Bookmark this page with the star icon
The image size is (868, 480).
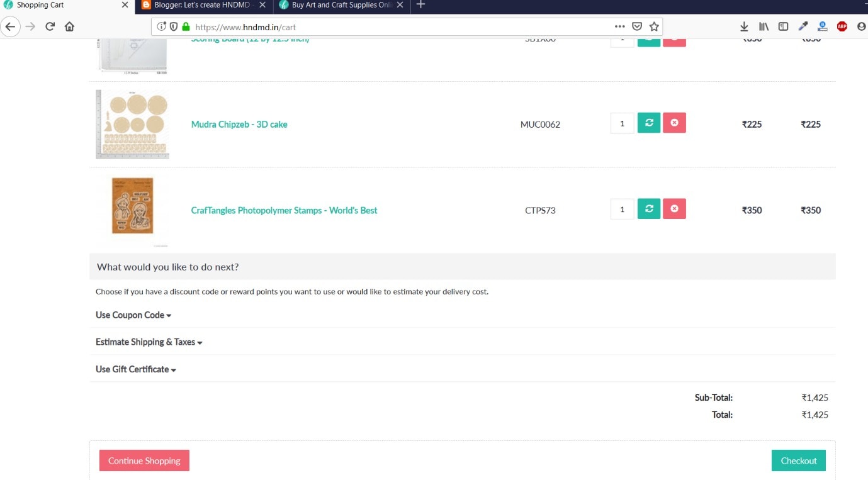tap(654, 26)
